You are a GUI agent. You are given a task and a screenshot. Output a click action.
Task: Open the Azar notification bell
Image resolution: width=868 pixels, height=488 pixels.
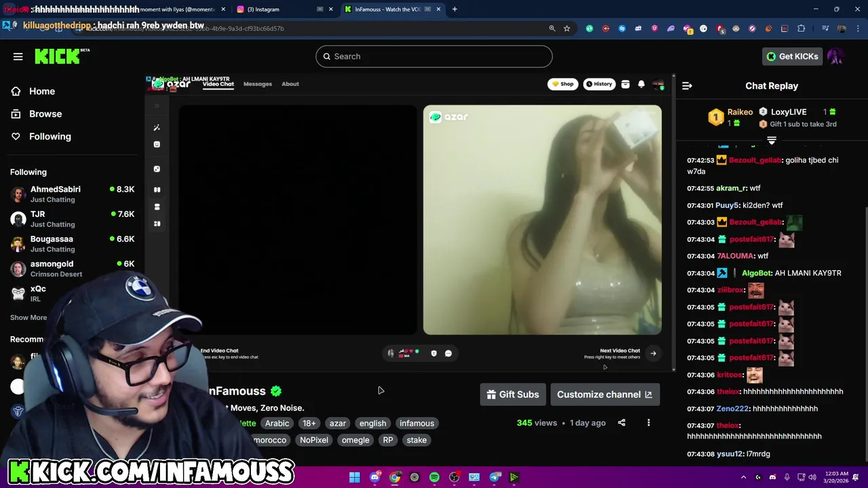coord(641,84)
